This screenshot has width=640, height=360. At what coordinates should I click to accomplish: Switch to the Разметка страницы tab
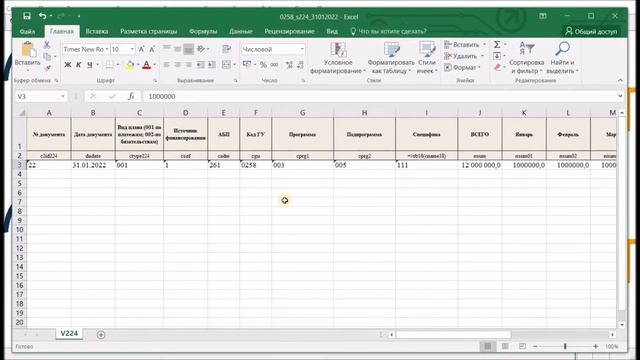tap(149, 31)
